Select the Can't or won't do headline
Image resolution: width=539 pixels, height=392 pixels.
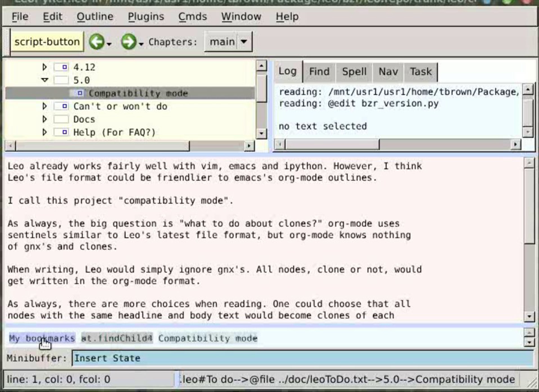pos(120,106)
